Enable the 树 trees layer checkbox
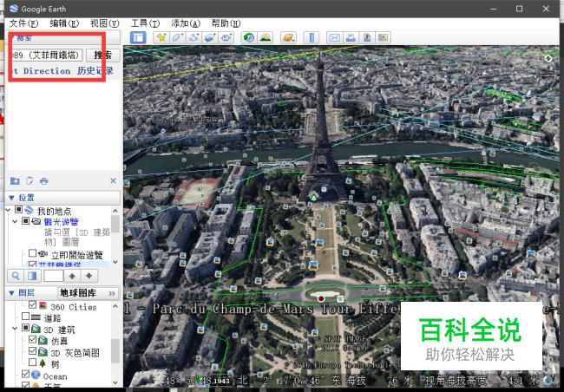This screenshot has width=564, height=392. [32, 363]
